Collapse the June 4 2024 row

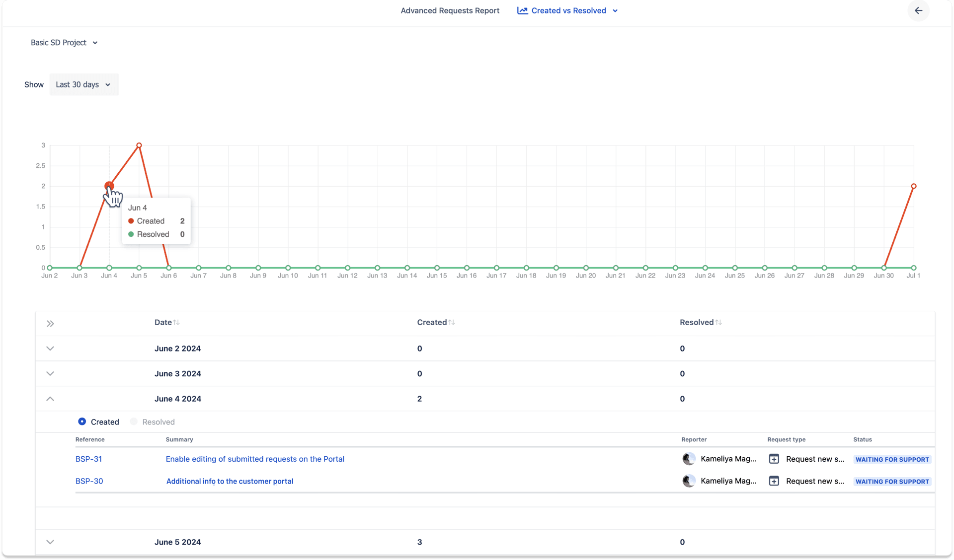50,399
